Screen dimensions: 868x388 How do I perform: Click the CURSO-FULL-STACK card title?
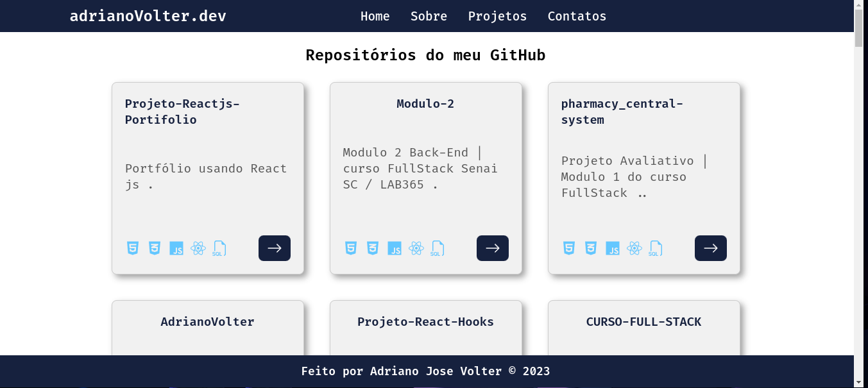(x=643, y=322)
